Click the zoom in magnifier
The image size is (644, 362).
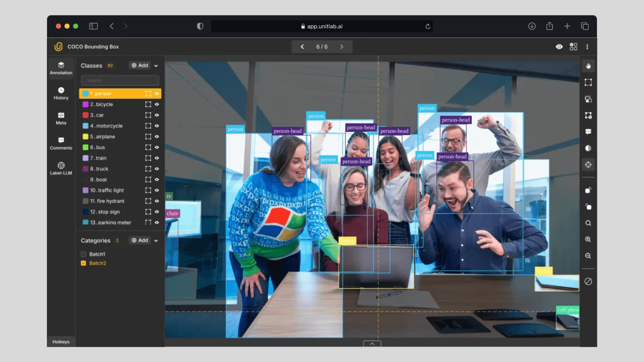(588, 239)
